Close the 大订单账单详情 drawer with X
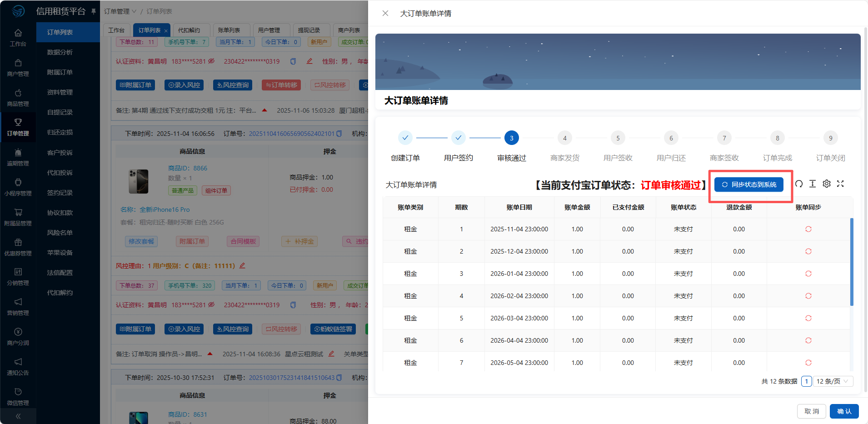 click(x=385, y=13)
